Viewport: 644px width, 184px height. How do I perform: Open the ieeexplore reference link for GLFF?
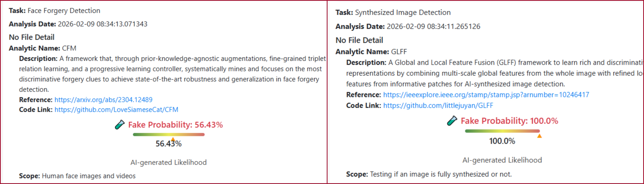point(486,95)
